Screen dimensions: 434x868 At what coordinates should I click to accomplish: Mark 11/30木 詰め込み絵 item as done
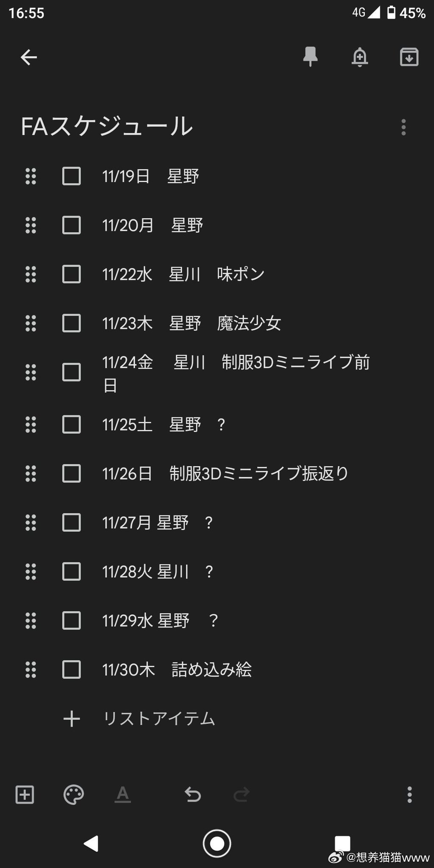pos(72,670)
